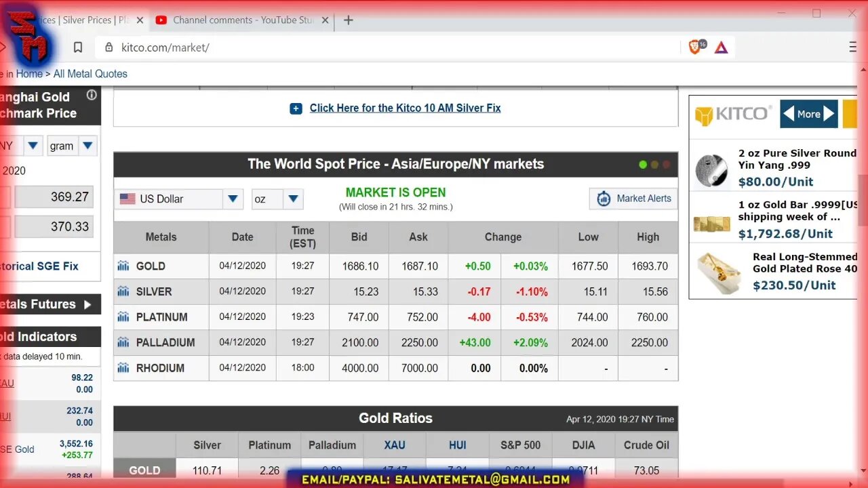Click the GOLD high value 1693.70
This screenshot has width=868, height=488.
650,266
